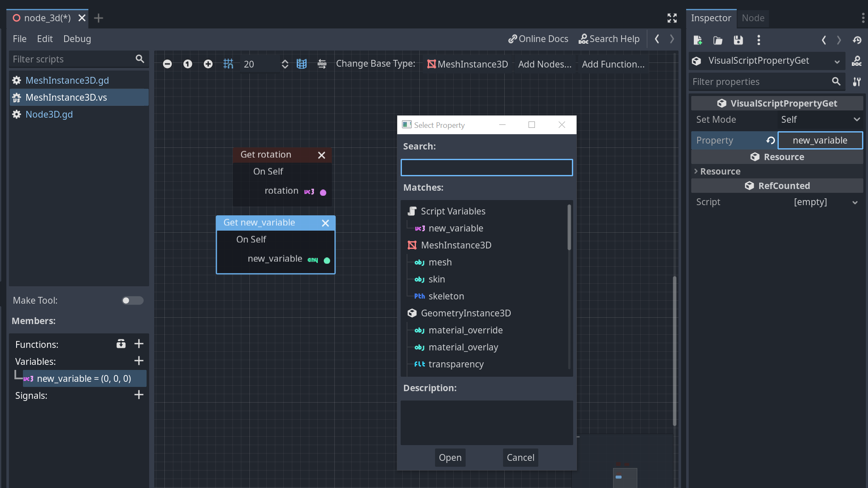Add a new function in Members panel
This screenshot has width=868, height=488.
[x=139, y=344]
